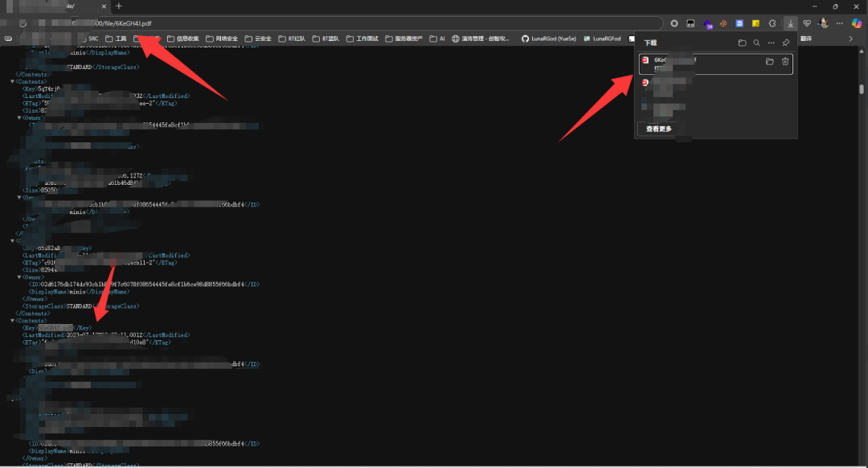This screenshot has height=468, width=868.
Task: Open the AI bookmark folder
Action: click(x=437, y=39)
